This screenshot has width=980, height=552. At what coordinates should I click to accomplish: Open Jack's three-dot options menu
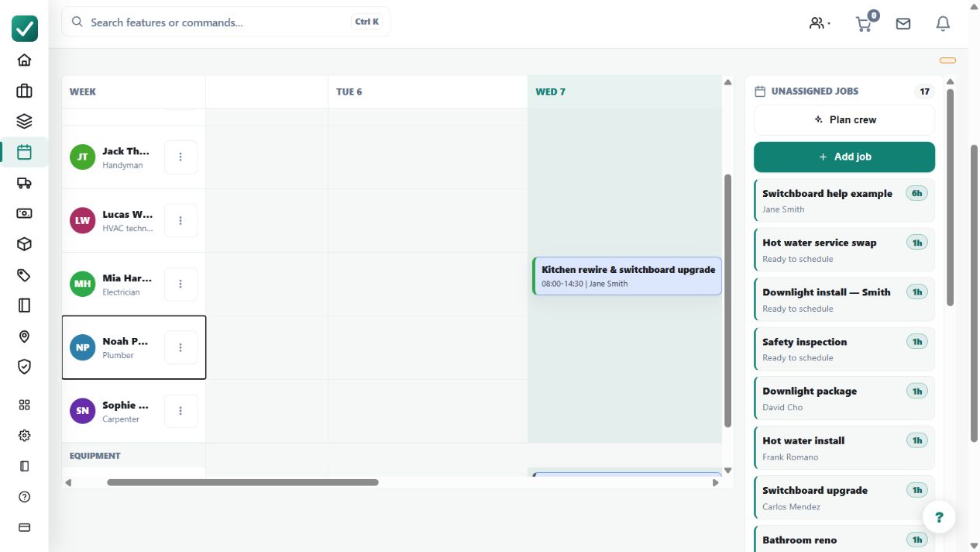[x=181, y=157]
